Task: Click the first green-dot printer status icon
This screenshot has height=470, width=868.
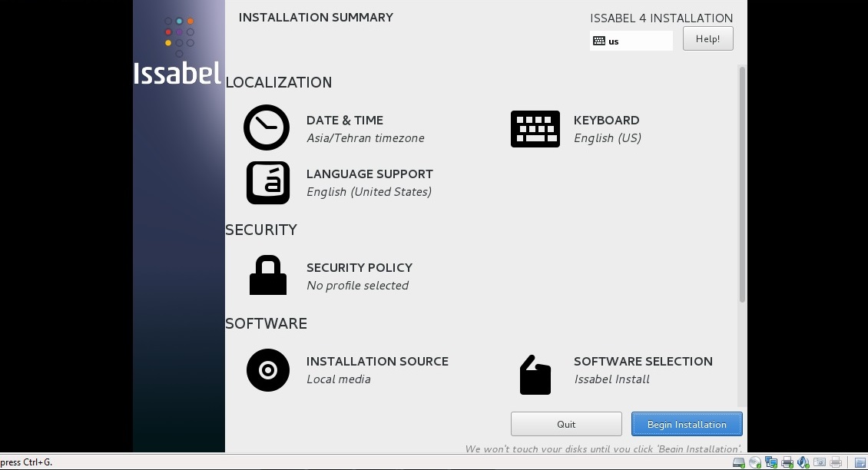Action: click(787, 462)
